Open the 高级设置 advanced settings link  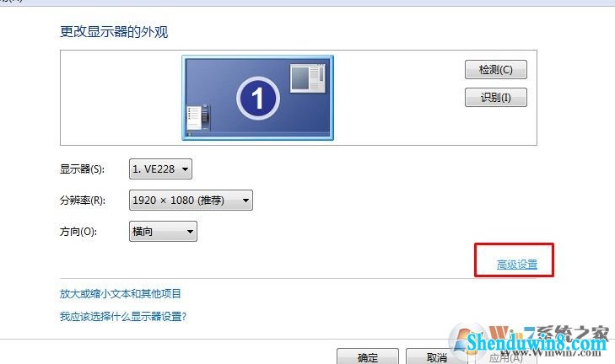pyautogui.click(x=516, y=265)
